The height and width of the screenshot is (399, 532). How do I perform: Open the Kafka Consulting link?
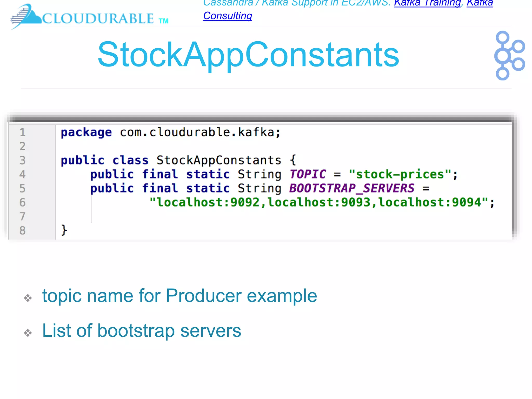pos(227,16)
